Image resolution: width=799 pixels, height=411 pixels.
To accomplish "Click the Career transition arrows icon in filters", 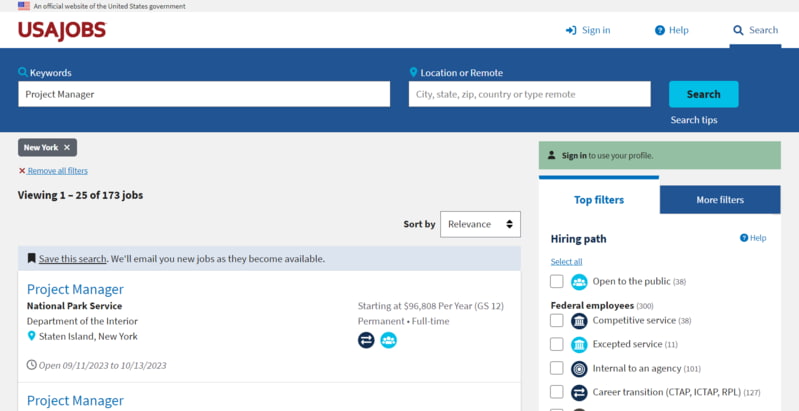I will coord(579,393).
